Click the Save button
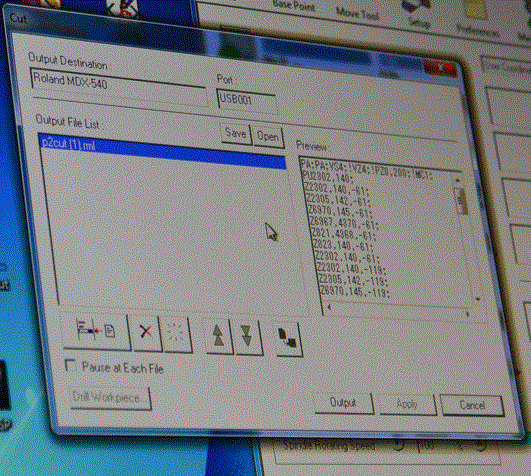 [x=236, y=133]
